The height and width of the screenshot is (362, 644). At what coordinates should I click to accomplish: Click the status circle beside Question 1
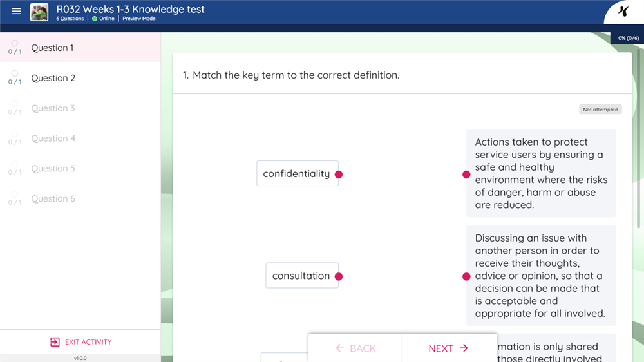click(x=14, y=43)
